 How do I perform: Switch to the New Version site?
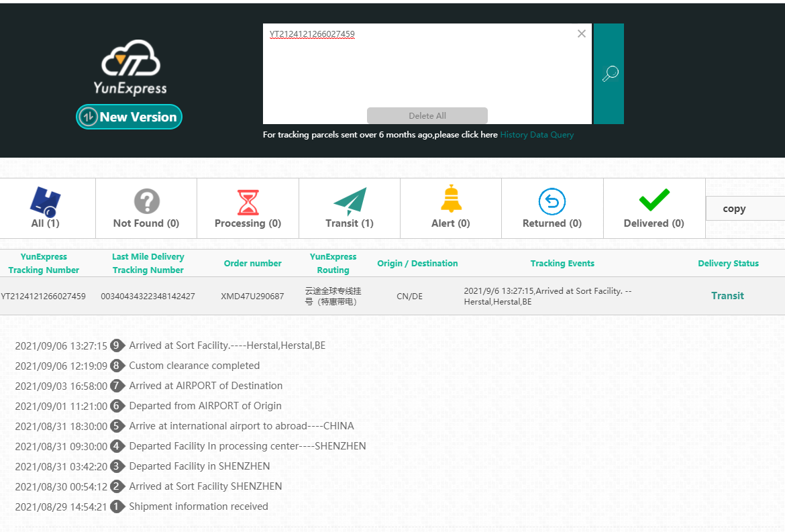pyautogui.click(x=129, y=117)
